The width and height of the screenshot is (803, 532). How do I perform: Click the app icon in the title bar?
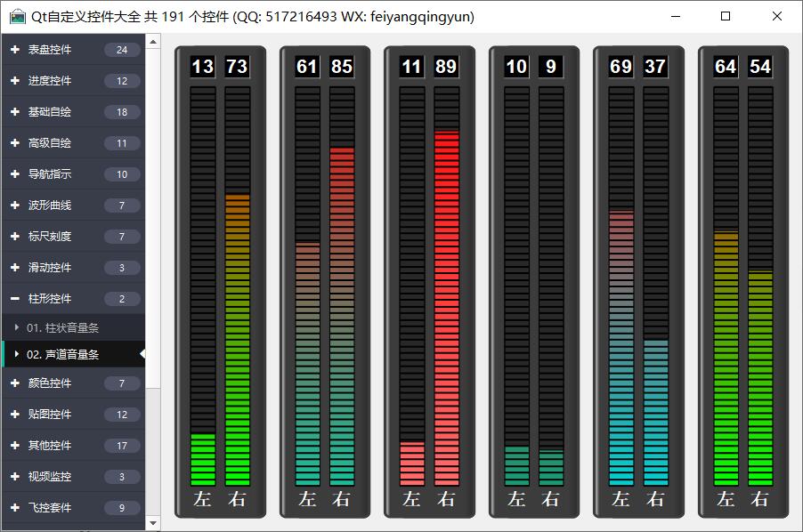point(17,16)
